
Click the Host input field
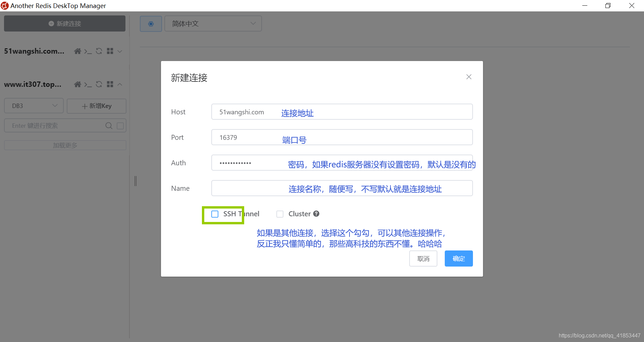pyautogui.click(x=342, y=112)
